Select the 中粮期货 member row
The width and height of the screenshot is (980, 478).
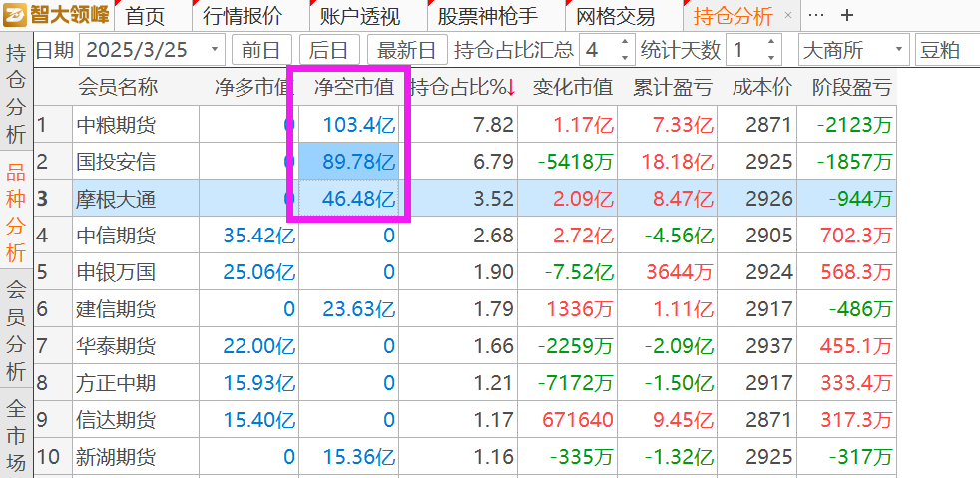(465, 125)
